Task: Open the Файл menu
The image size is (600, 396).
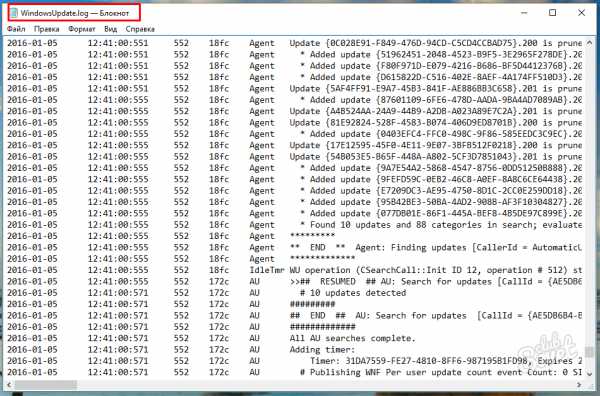Action: point(16,29)
